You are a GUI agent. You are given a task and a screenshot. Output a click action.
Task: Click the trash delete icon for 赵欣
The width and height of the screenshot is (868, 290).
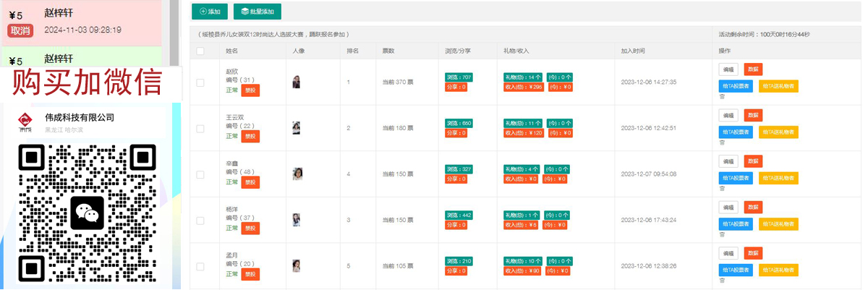click(x=722, y=96)
